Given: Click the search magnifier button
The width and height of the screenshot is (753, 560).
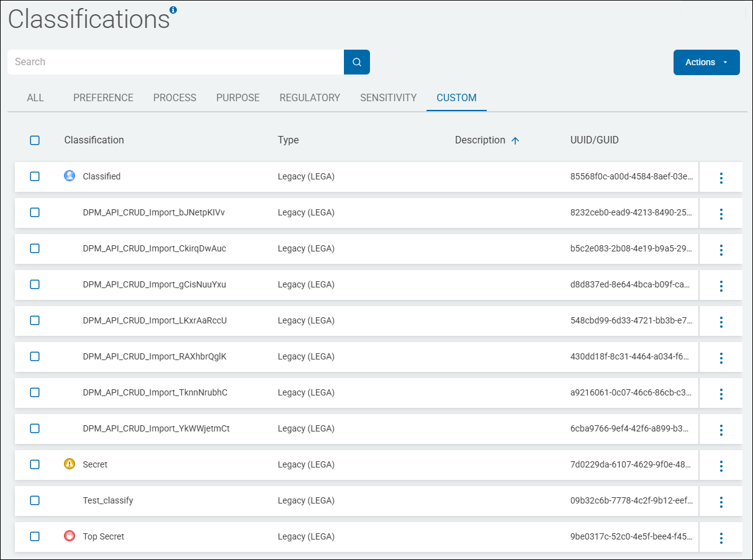Looking at the screenshot, I should [x=356, y=62].
